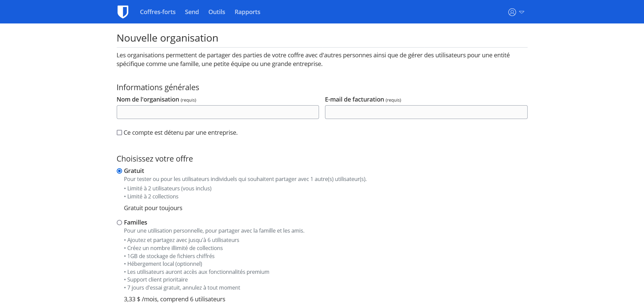Click the 'Choisissez votre offre' section heading

[155, 159]
